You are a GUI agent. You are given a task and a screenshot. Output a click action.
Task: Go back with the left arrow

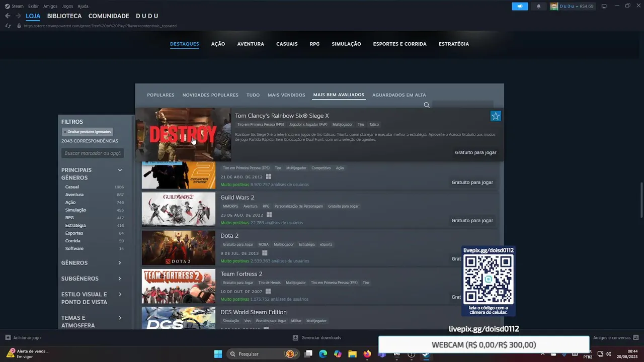8,16
